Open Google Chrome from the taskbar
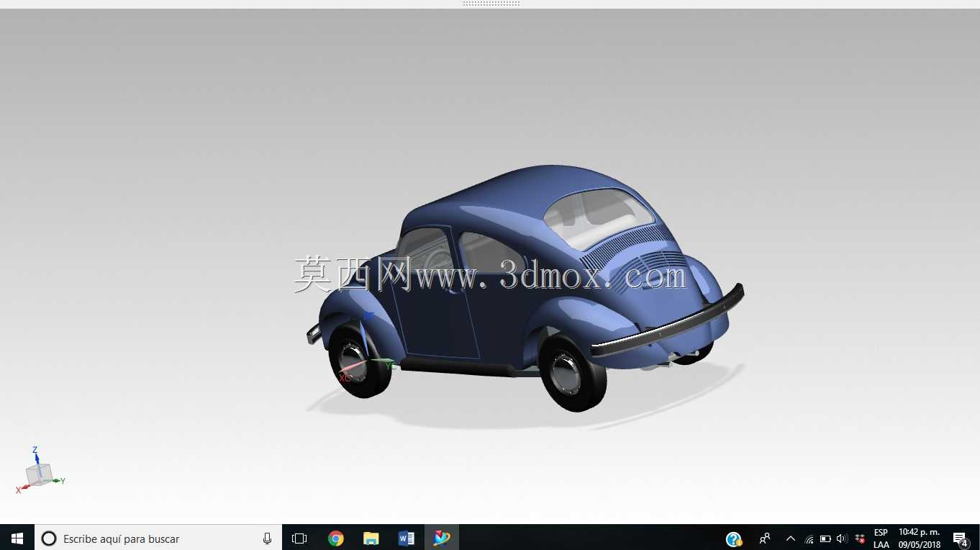 point(335,538)
